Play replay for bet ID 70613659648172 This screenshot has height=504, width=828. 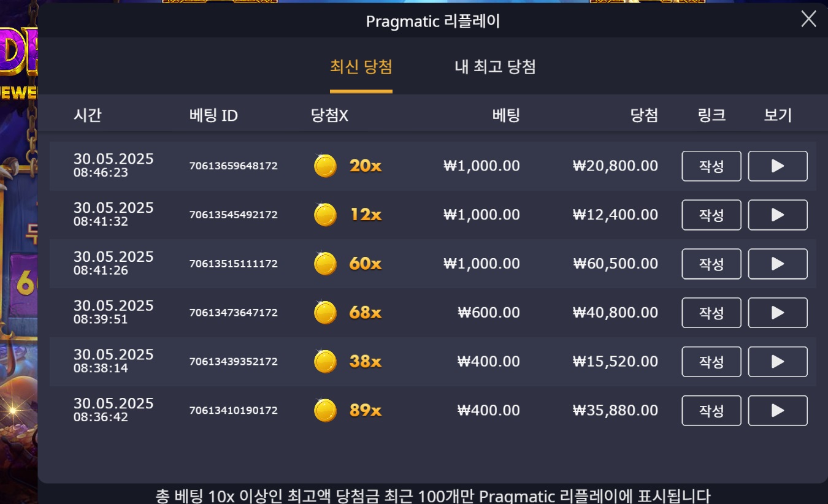click(x=778, y=166)
